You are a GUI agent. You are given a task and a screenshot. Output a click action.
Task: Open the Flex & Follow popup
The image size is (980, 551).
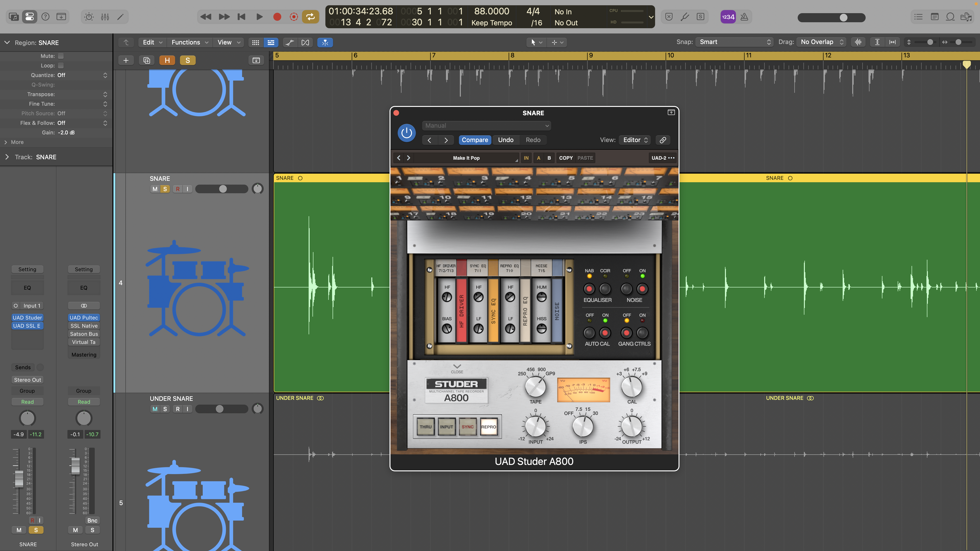(x=82, y=123)
